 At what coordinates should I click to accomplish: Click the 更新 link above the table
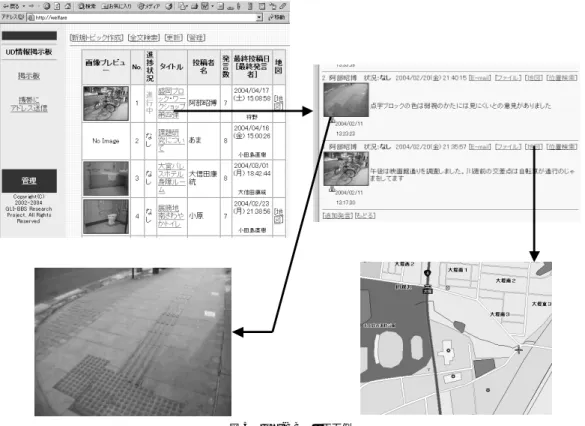tap(173, 37)
